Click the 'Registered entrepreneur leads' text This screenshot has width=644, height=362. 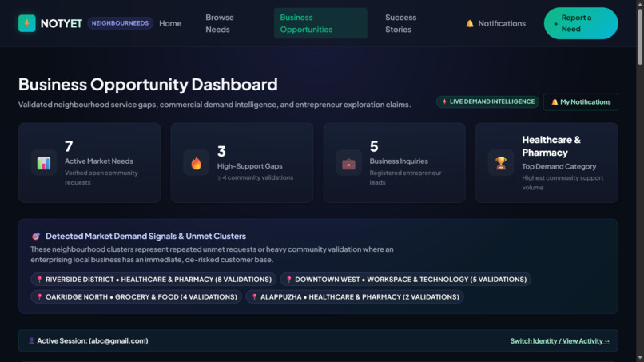pyautogui.click(x=405, y=177)
